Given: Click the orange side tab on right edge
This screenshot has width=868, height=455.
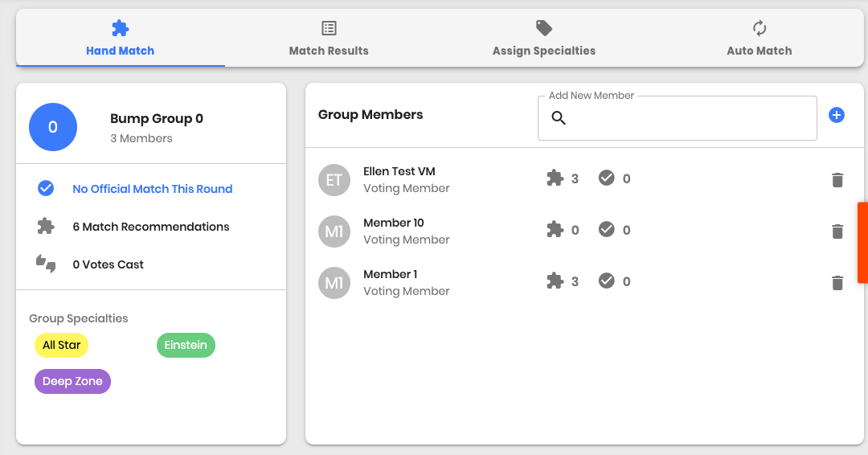Looking at the screenshot, I should [x=862, y=243].
